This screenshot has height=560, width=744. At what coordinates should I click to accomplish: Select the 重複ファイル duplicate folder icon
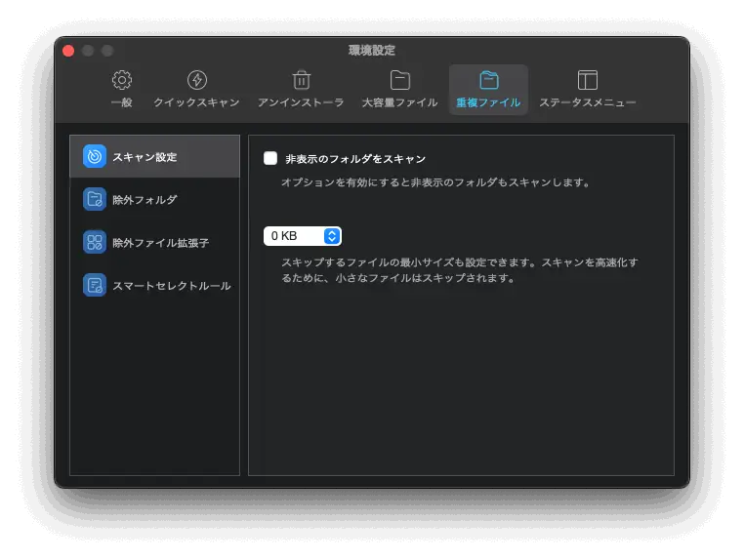489,80
